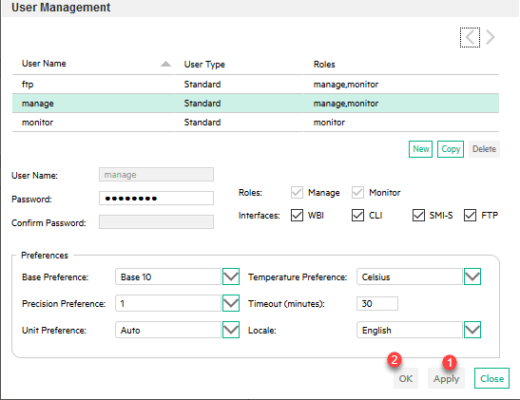Toggle the CLI interface checkbox
520x400 pixels.
click(x=358, y=215)
